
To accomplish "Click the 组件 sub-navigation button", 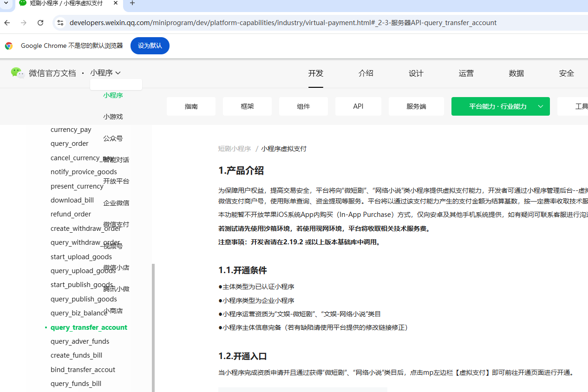I will [x=303, y=106].
